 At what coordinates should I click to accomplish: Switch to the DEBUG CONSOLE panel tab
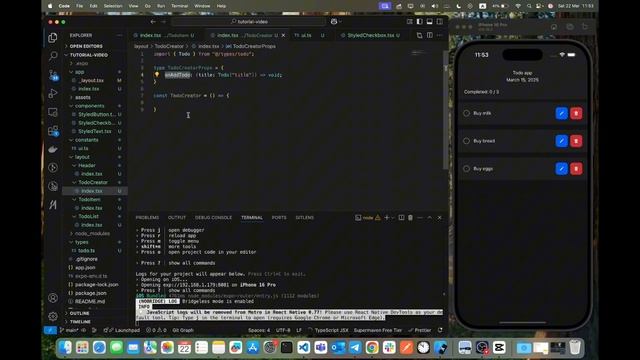pos(213,218)
